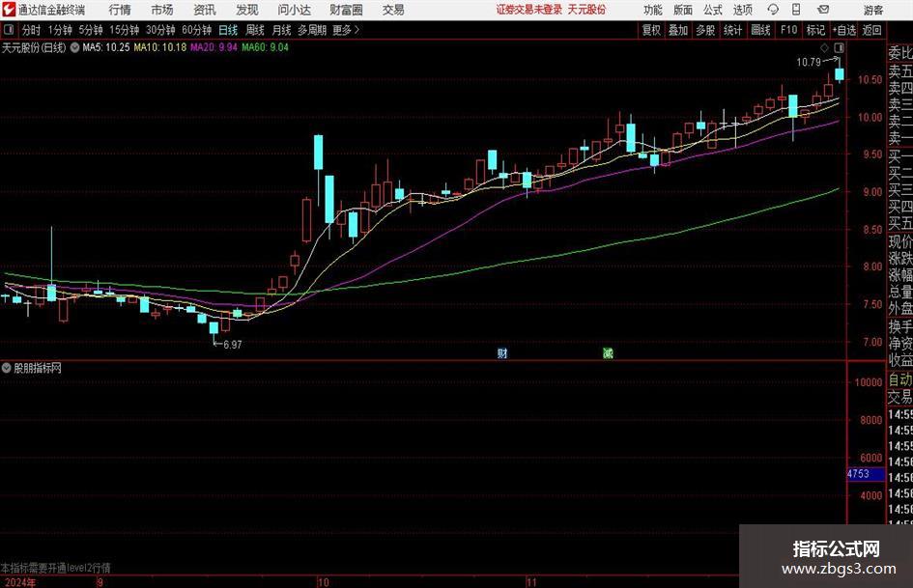Open the 公式 menu

(x=712, y=10)
